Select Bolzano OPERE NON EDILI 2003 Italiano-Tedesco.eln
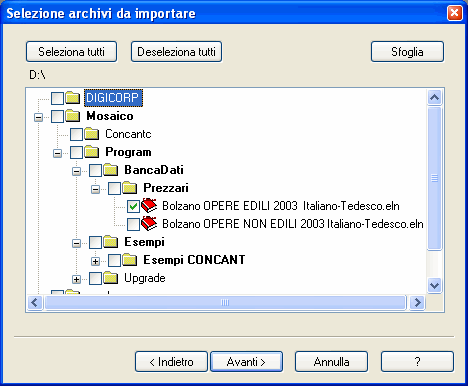 pos(293,224)
